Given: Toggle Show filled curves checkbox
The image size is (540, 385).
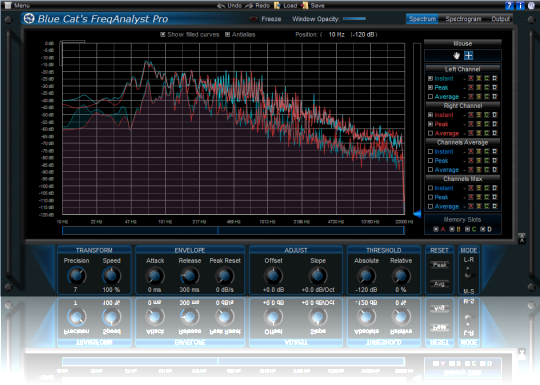Looking at the screenshot, I should point(163,34).
